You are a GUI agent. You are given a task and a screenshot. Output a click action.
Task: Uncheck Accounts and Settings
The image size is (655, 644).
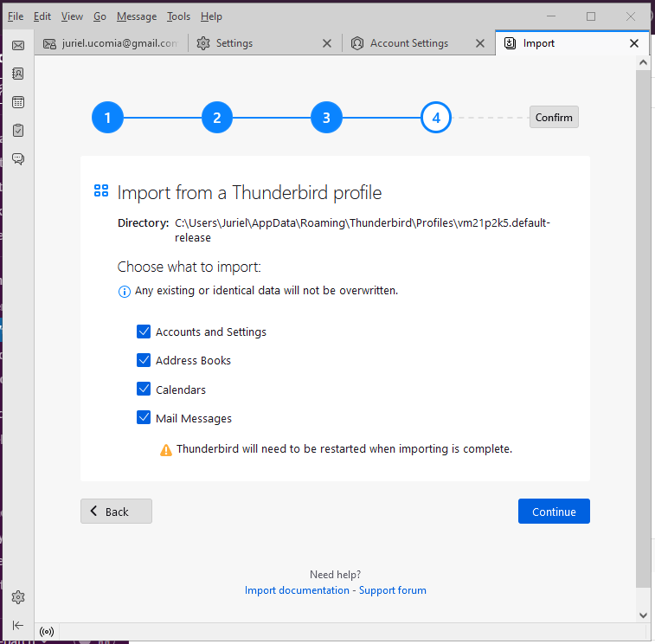pos(144,332)
